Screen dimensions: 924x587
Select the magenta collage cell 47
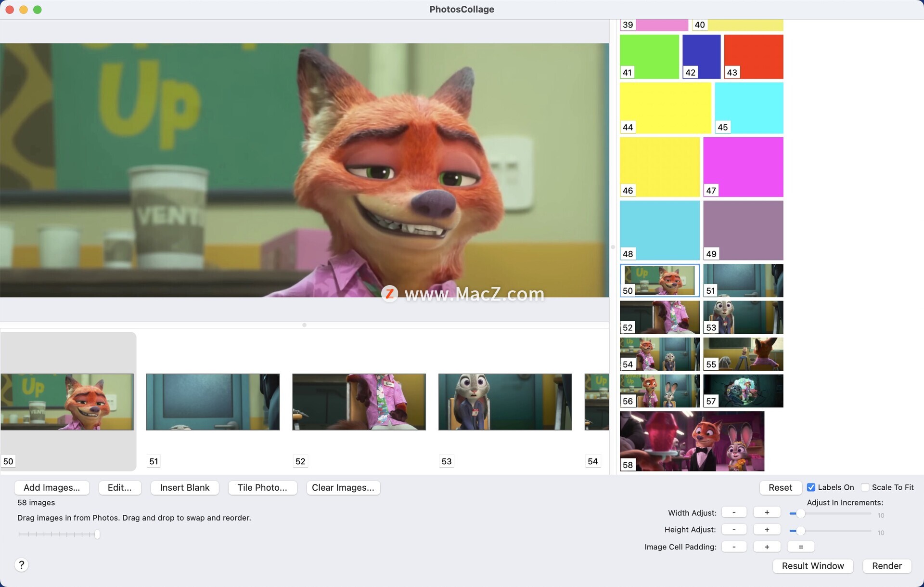click(x=743, y=167)
